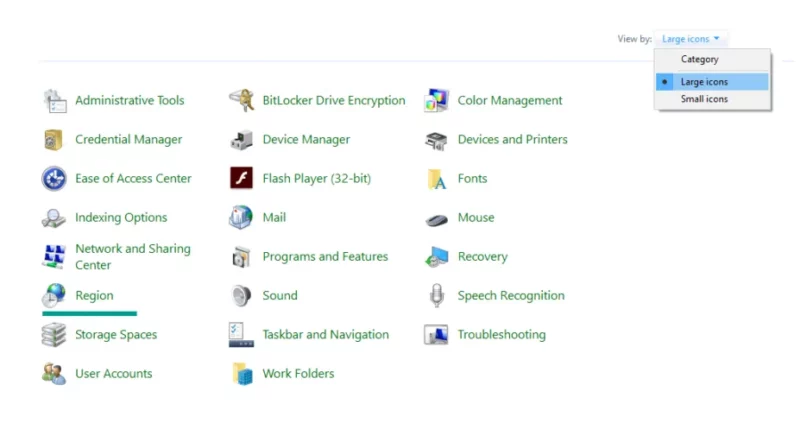Open the Color Management monitor icon
Viewport: 800px width, 448px height.
point(436,101)
